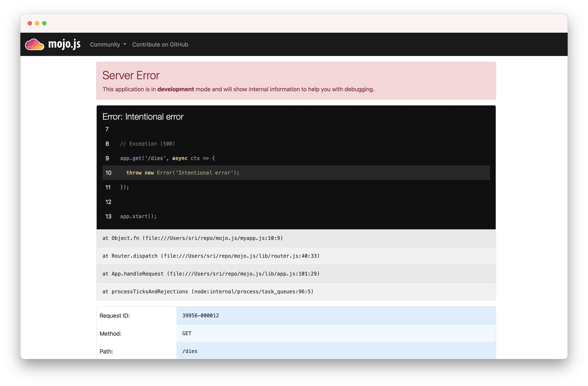Image resolution: width=588 pixels, height=386 pixels.
Task: Click the app.start(); code line
Action: pyautogui.click(x=138, y=216)
